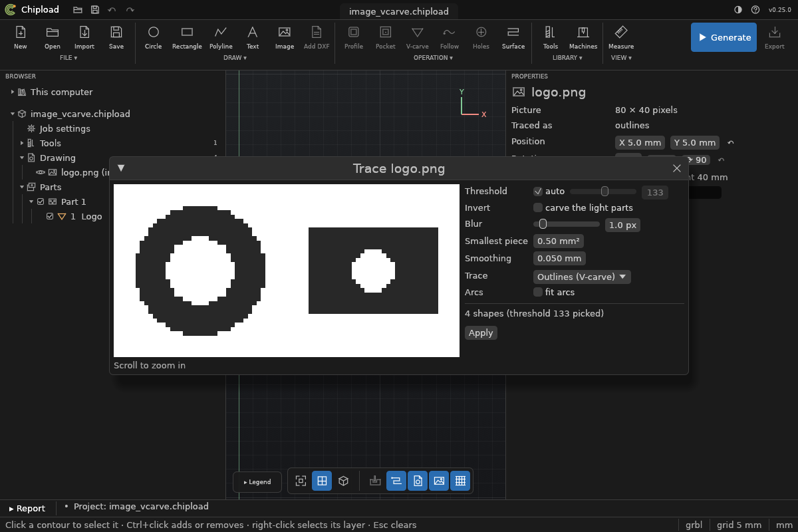Collapse the Parts tree node
798x532 pixels.
click(x=22, y=187)
